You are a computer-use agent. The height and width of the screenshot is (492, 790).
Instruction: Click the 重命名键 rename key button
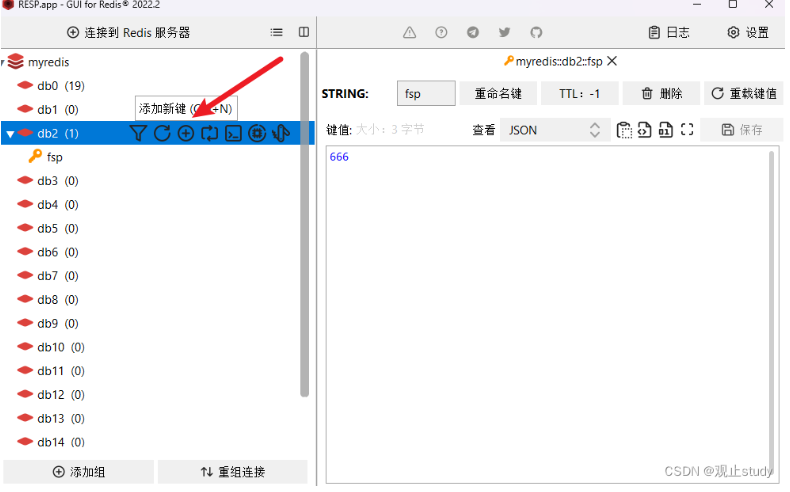[x=498, y=94]
